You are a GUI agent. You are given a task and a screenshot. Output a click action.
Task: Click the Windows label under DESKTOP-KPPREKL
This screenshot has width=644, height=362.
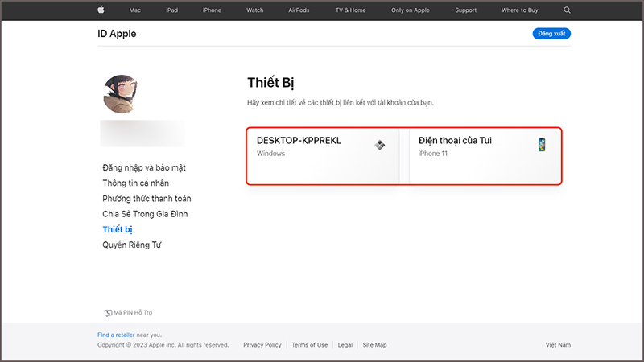[x=270, y=154]
